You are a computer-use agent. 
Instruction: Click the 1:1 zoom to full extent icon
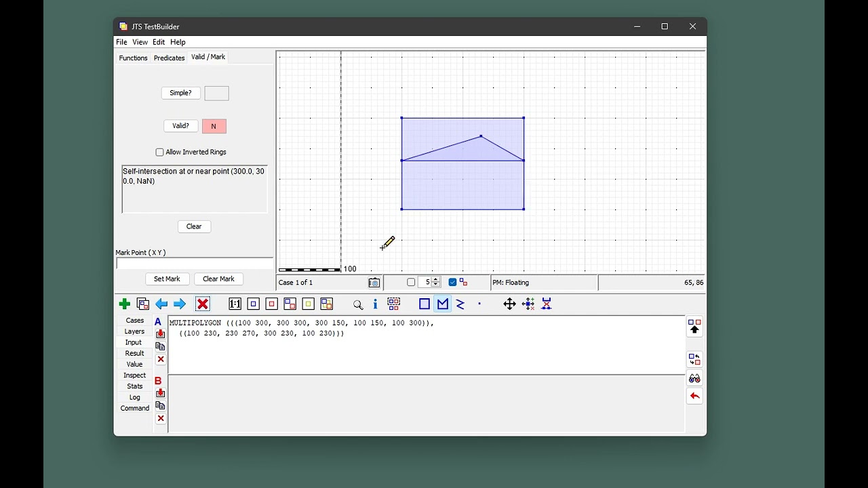235,304
